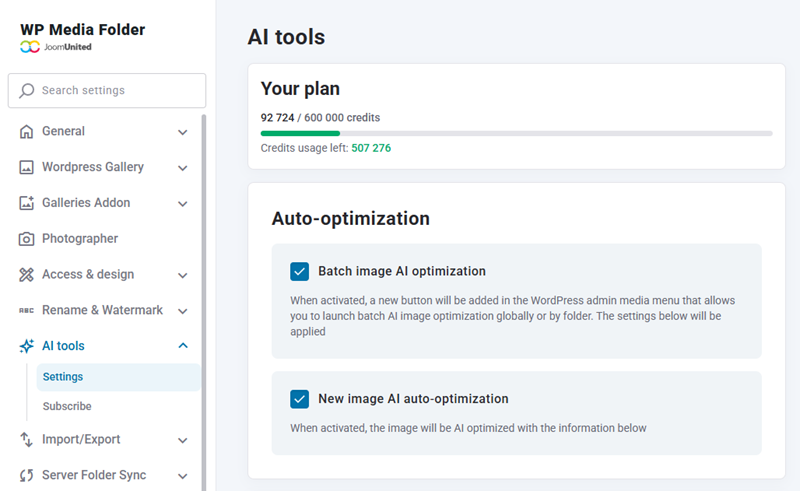This screenshot has height=491, width=800.
Task: Uncheck Batch image AI optimization
Action: tap(299, 271)
